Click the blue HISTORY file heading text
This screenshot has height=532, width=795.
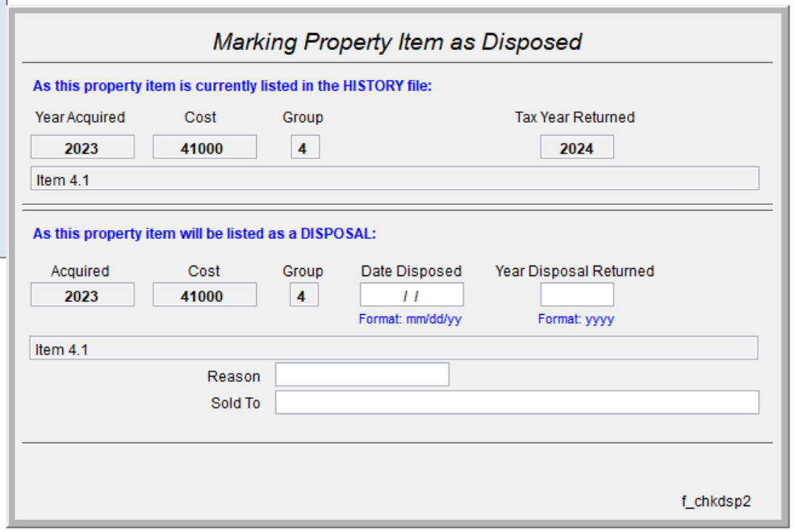232,86
